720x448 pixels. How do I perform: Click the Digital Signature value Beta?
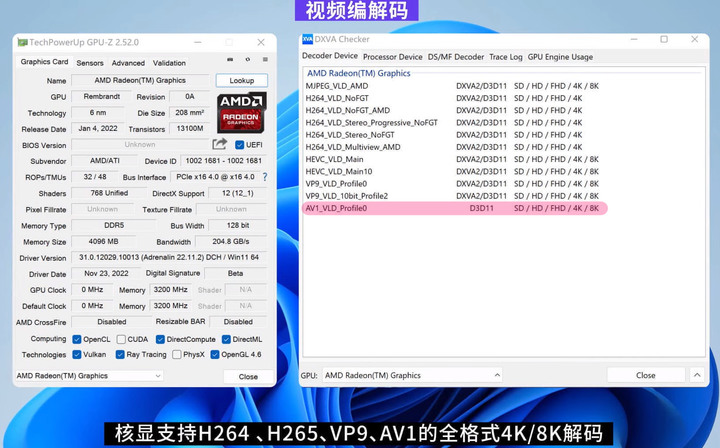pos(235,274)
